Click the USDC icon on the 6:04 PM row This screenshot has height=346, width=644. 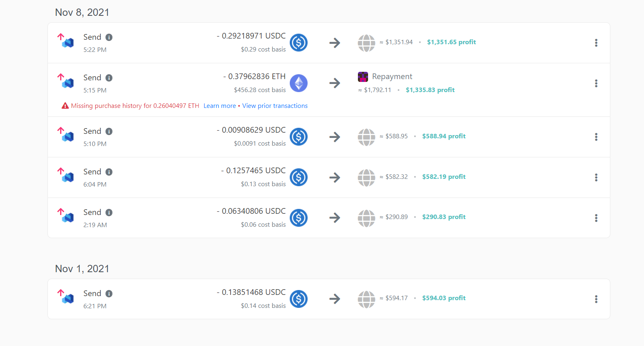[299, 177]
